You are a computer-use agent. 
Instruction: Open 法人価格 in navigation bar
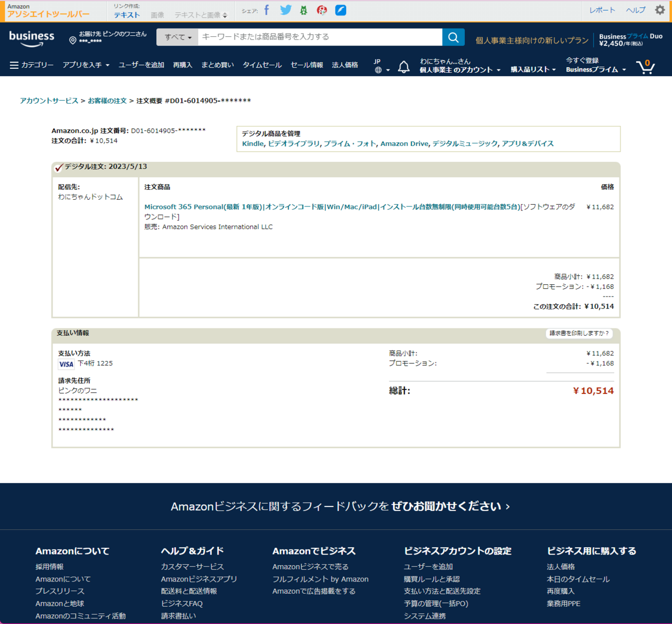click(345, 65)
